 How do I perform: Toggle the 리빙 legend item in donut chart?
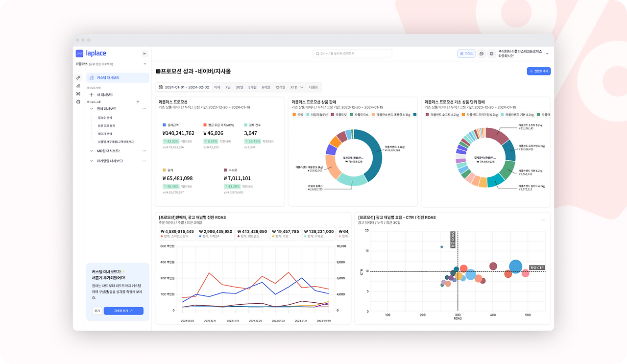pos(298,114)
